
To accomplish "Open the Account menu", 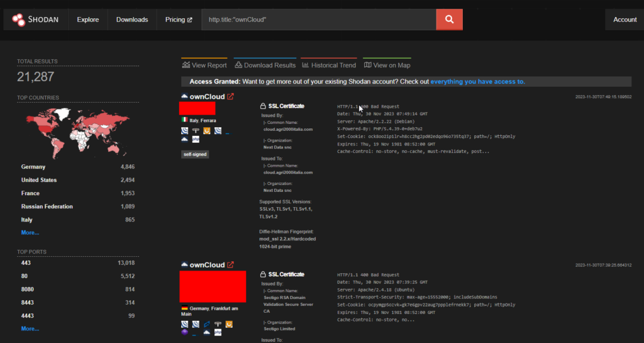I will [x=625, y=20].
